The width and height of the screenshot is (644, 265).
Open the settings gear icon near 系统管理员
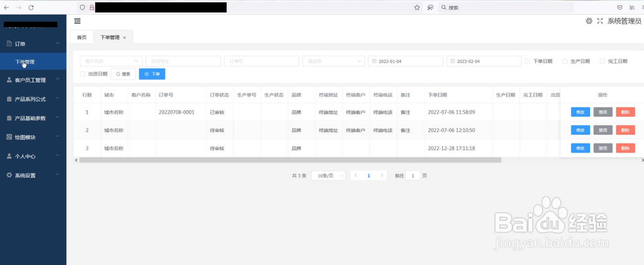589,21
